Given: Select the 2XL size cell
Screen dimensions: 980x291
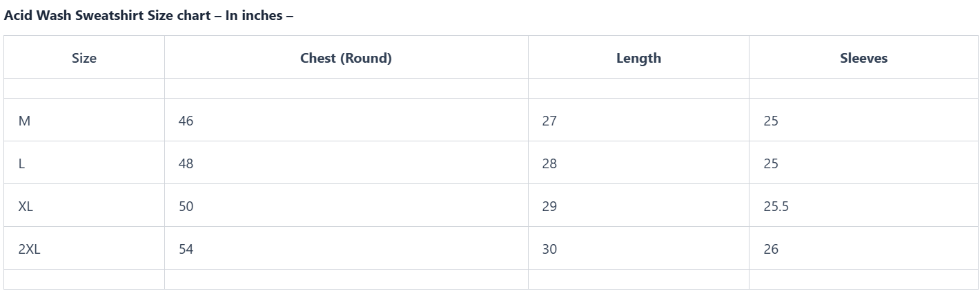Looking at the screenshot, I should 30,249.
